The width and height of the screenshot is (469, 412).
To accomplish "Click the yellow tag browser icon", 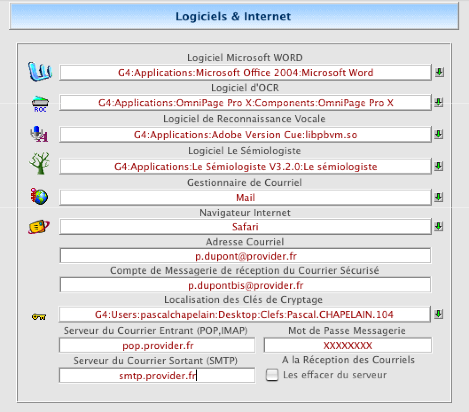I will coord(39,227).
